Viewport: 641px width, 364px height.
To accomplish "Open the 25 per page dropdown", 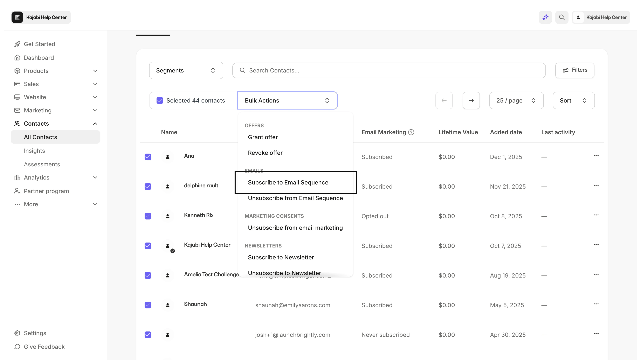I will [516, 100].
